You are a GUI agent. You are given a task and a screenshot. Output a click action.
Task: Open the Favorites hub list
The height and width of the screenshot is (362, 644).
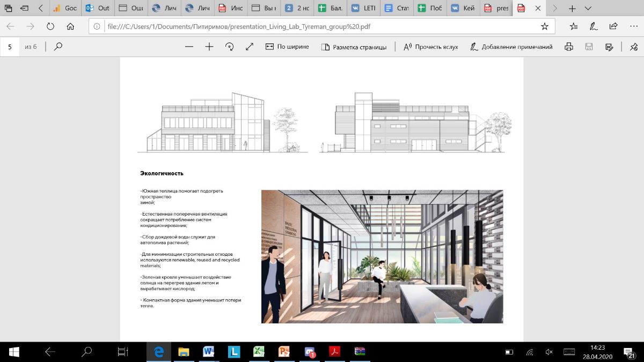coord(574,26)
